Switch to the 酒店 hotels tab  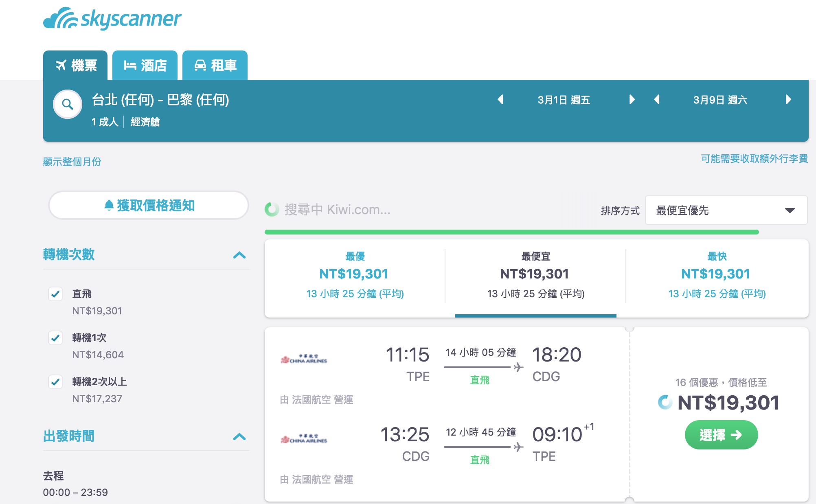coord(145,65)
